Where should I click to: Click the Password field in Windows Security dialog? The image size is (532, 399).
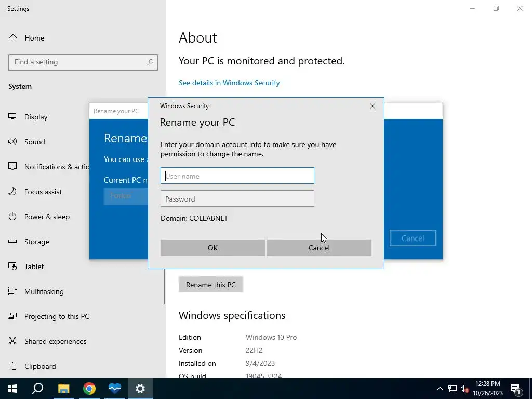point(237,199)
